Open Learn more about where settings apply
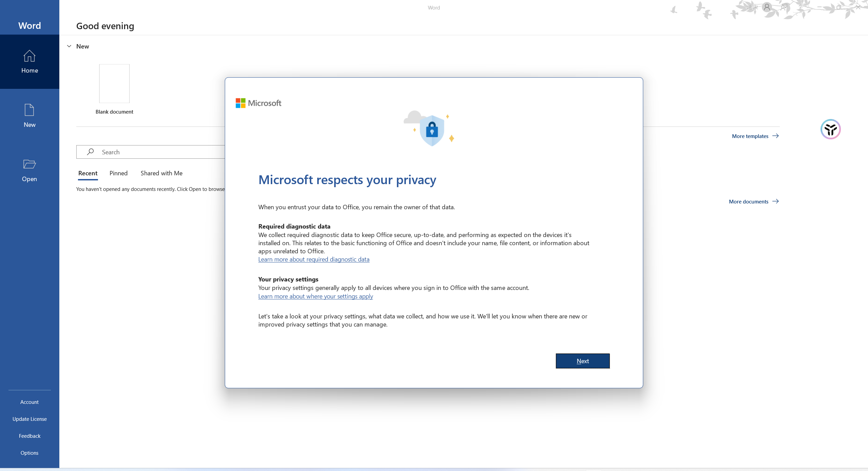 (315, 296)
